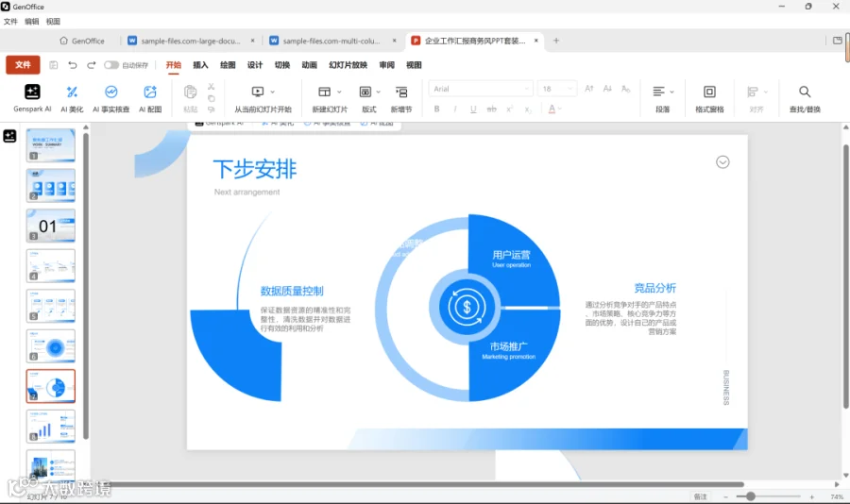Undo the last action
The width and height of the screenshot is (850, 504).
tap(73, 65)
